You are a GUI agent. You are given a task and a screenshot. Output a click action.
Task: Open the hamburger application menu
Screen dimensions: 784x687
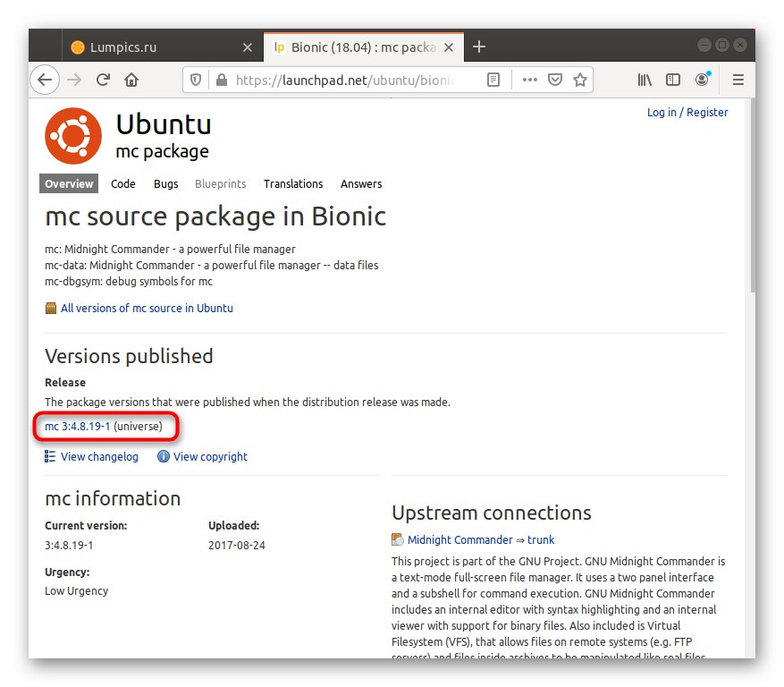pos(738,80)
